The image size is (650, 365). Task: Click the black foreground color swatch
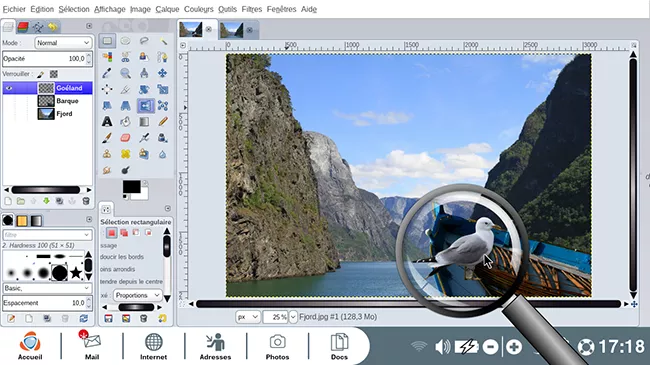pyautogui.click(x=131, y=187)
